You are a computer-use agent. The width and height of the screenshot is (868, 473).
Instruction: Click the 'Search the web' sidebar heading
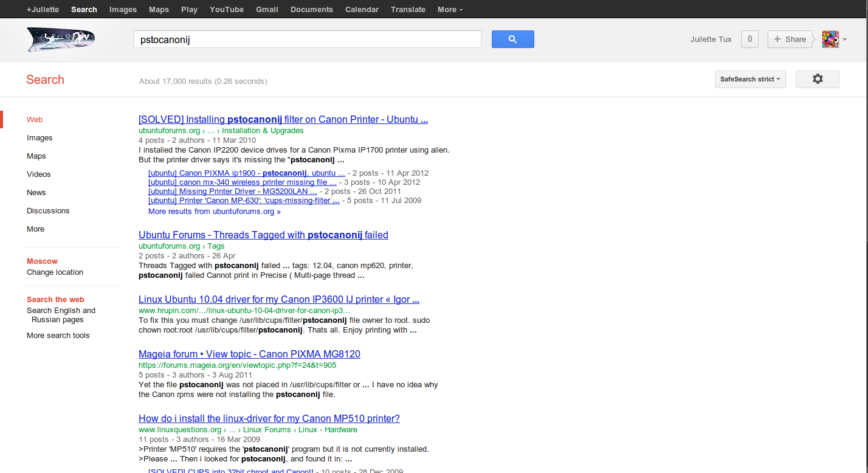55,300
